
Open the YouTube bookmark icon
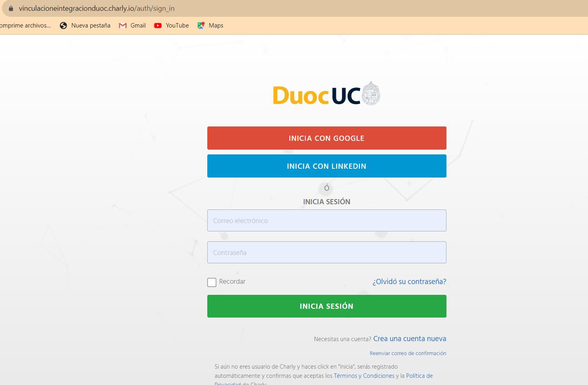pyautogui.click(x=158, y=26)
